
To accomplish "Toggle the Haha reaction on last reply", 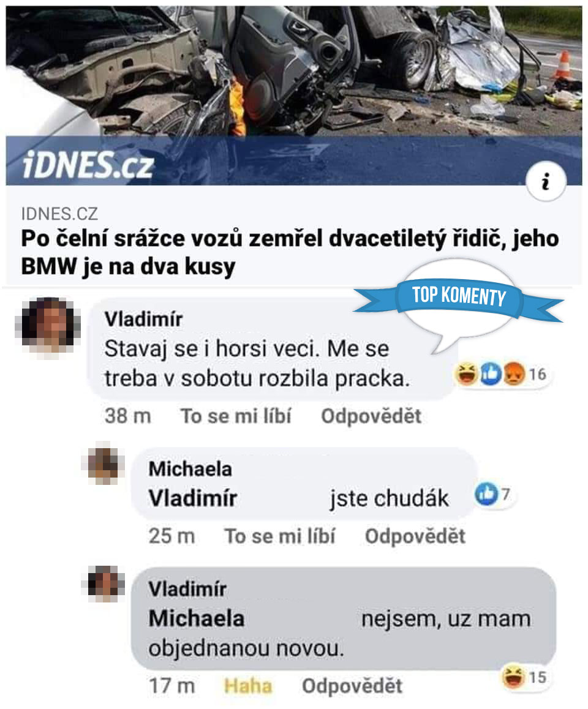I will click(x=248, y=686).
